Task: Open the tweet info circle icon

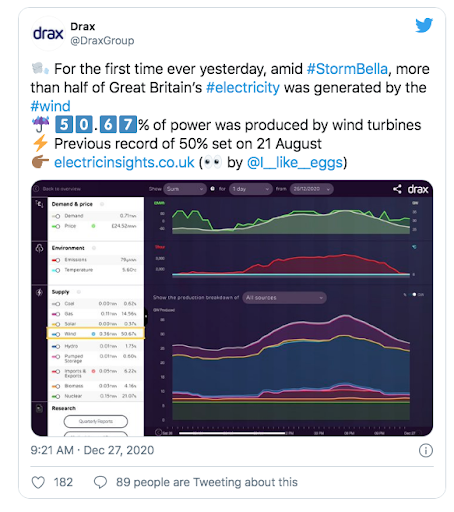Action: coord(426,450)
